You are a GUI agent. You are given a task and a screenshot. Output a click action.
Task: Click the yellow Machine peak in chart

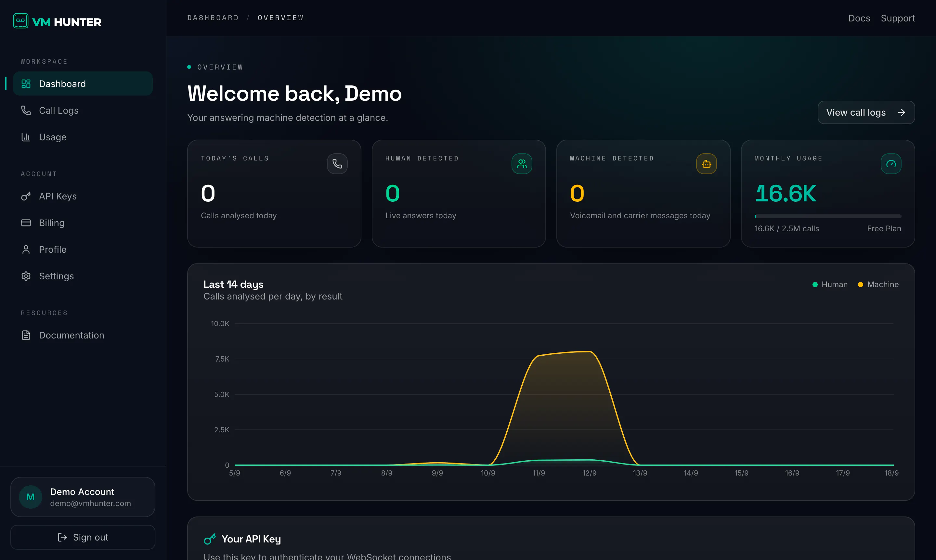click(x=589, y=352)
